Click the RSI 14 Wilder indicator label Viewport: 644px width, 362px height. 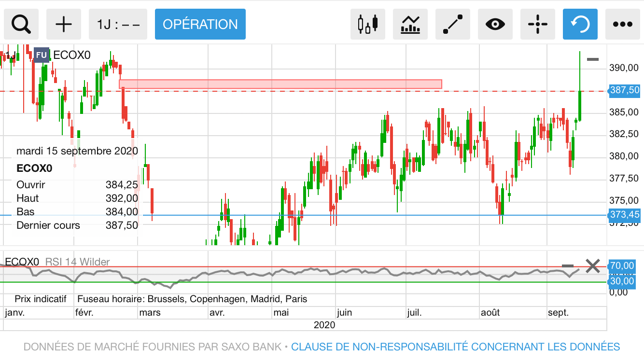(x=77, y=262)
